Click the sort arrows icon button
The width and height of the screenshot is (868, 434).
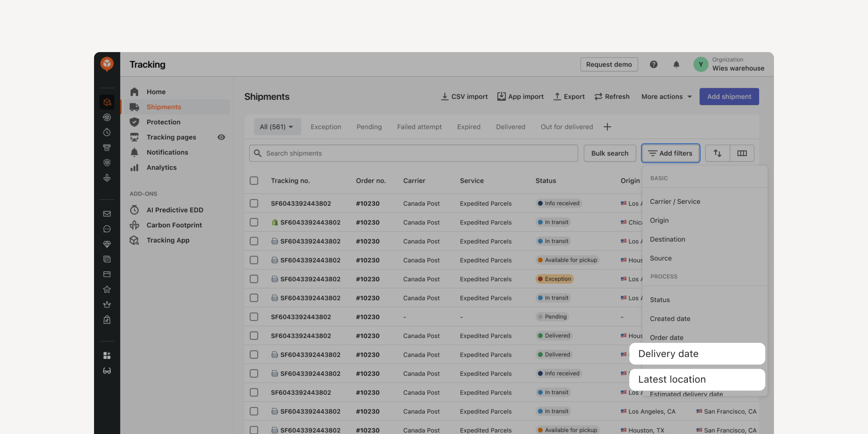717,153
